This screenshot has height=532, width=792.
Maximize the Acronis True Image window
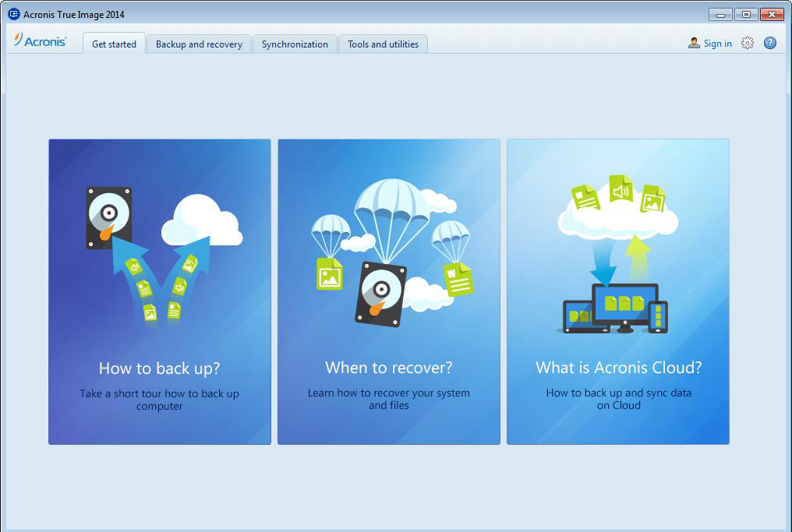[746, 14]
